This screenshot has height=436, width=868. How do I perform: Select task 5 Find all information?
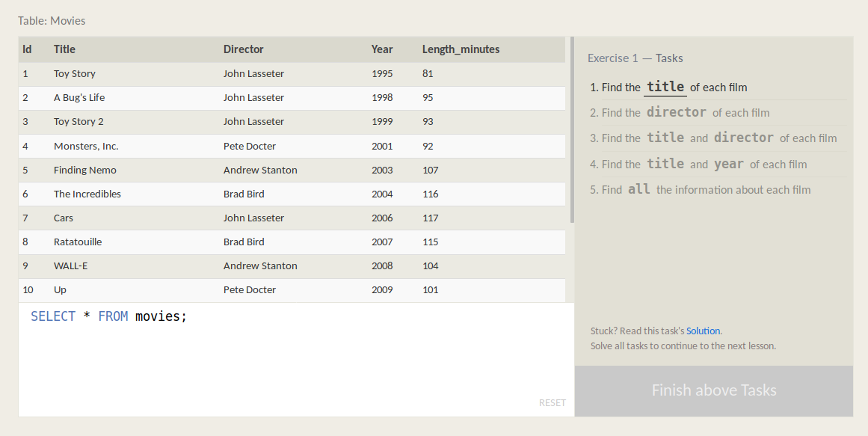718,189
